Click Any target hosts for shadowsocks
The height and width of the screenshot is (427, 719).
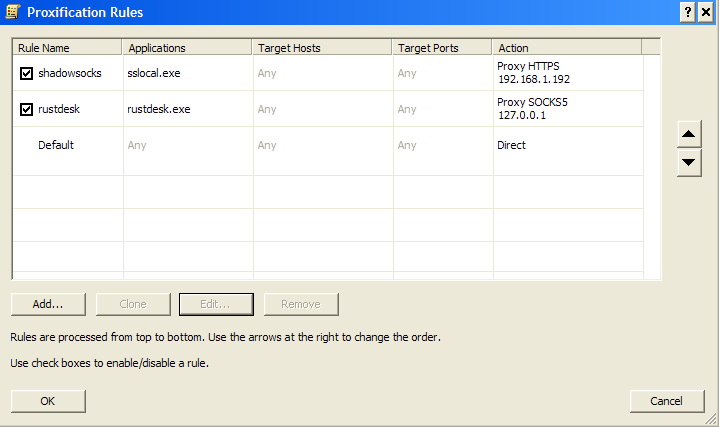point(267,73)
